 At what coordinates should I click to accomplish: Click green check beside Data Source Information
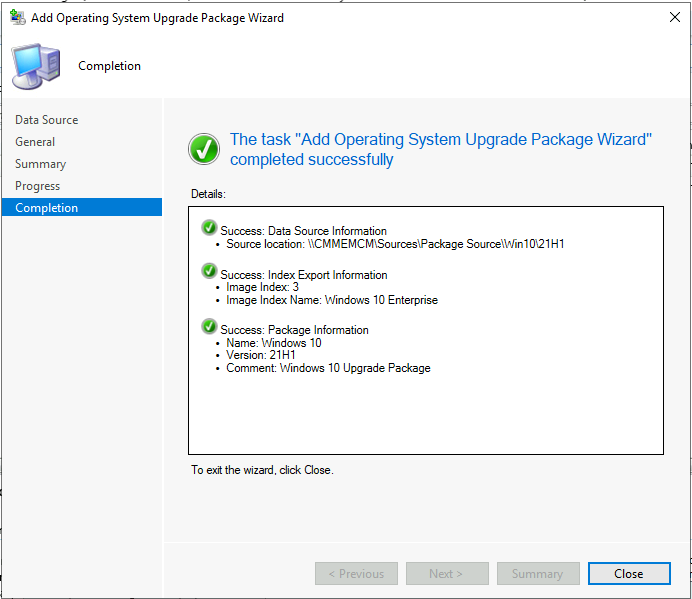209,228
